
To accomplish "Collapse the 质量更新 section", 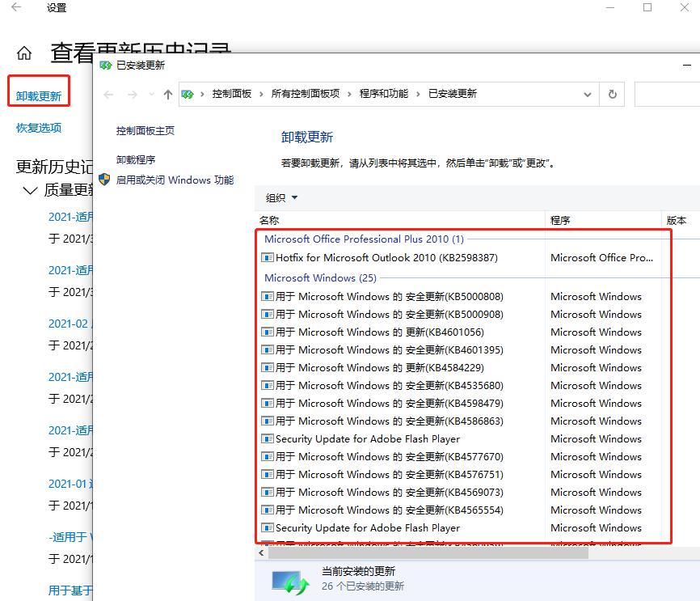I will 30,189.
